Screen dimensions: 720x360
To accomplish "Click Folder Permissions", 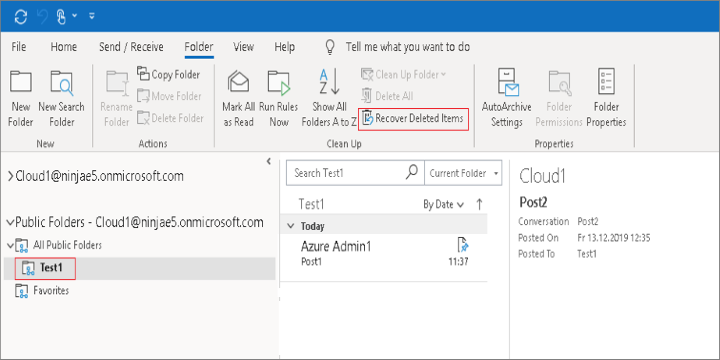I will click(x=559, y=98).
